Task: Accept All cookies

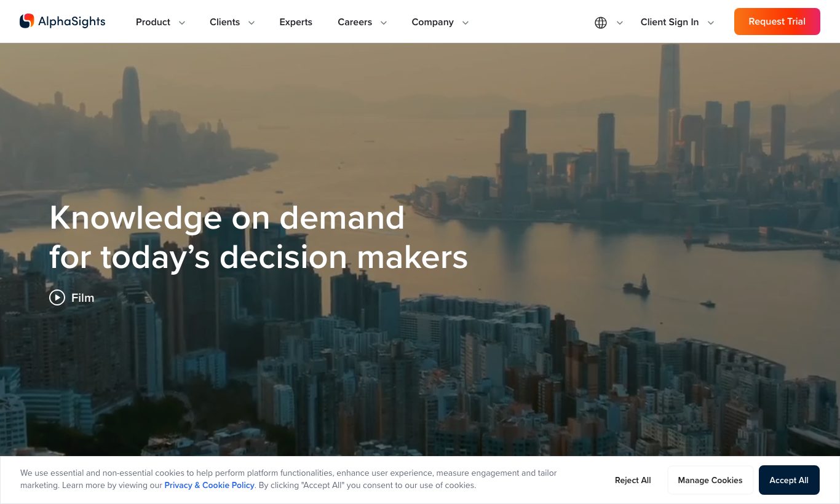Action: [789, 480]
